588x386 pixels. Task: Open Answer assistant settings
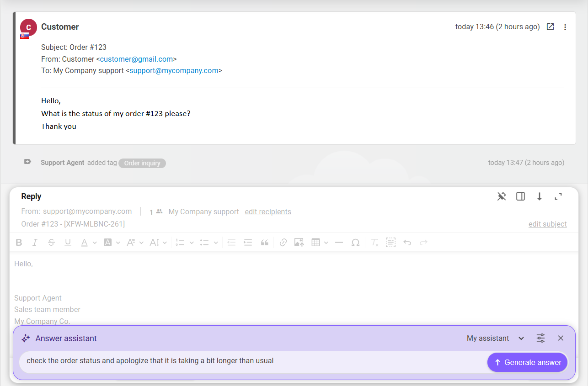540,338
